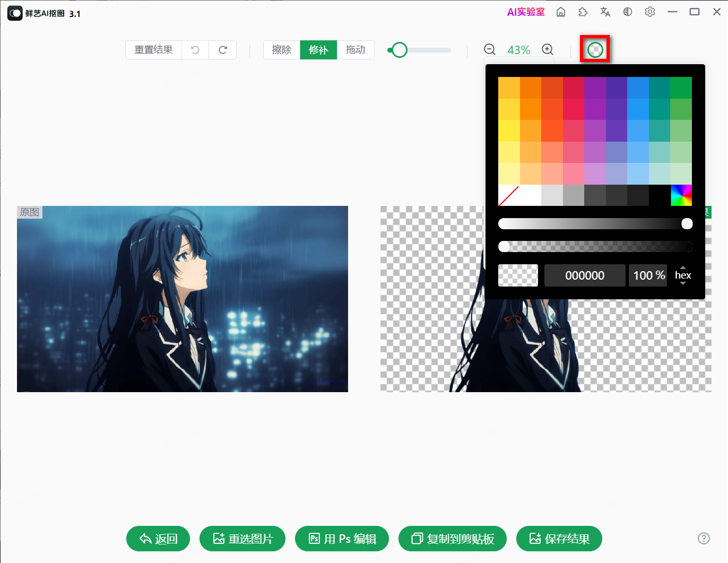Pick the top-row purple color swatch
728x563 pixels.
click(x=595, y=88)
